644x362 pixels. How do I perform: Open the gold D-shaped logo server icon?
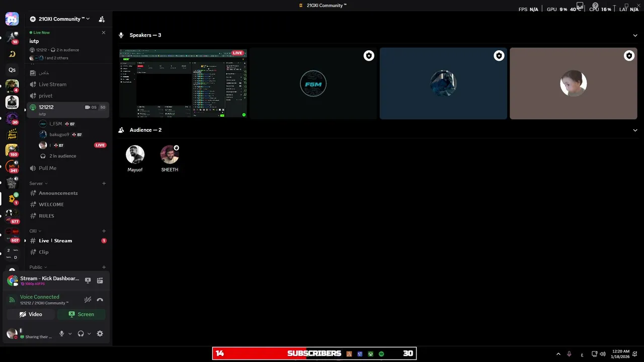[12, 54]
